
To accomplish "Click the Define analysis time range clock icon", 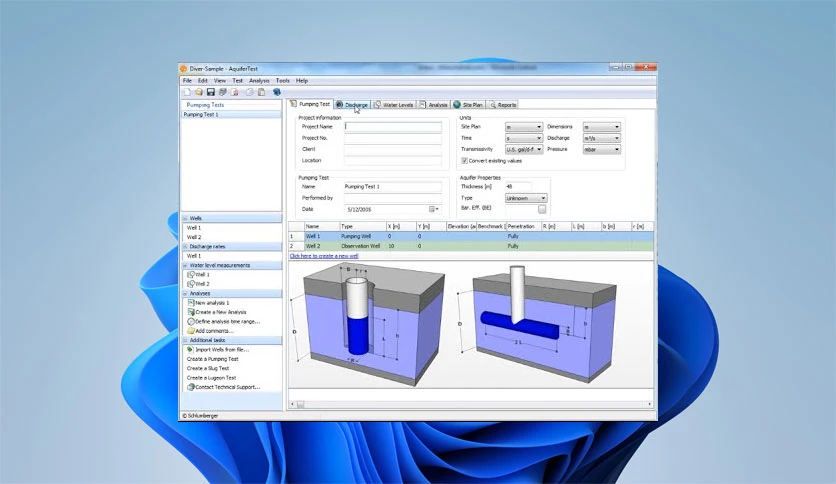I will pyautogui.click(x=191, y=321).
